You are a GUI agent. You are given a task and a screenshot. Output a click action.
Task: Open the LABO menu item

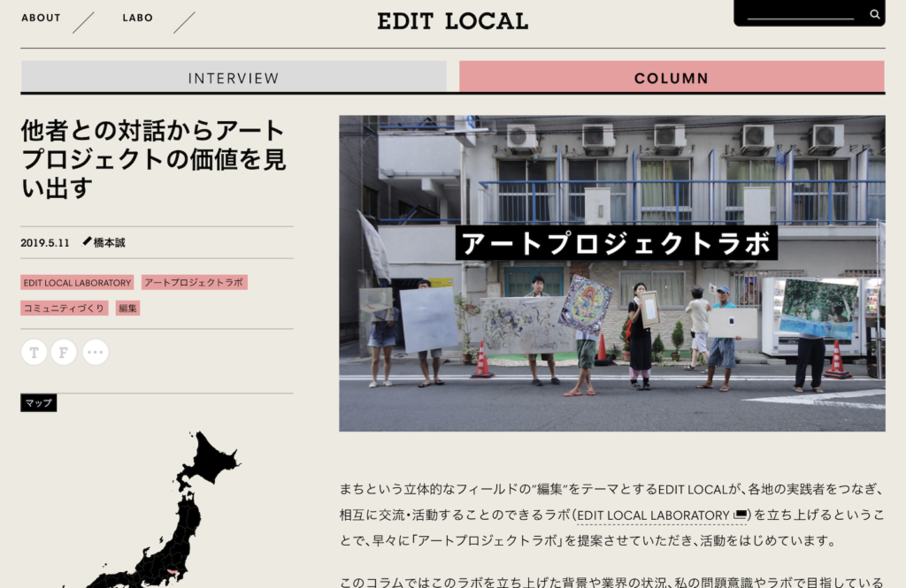click(138, 18)
